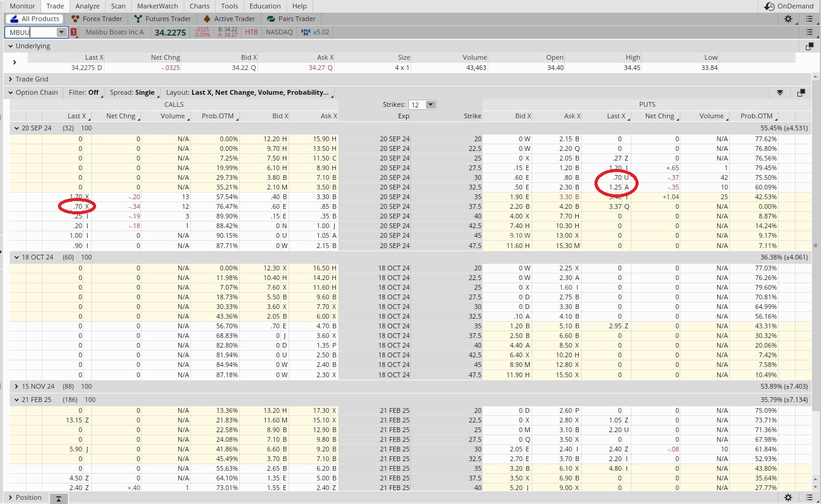Screen dimensions: 821x504
Task: Click the HTB hard-to-borrow indicator
Action: point(251,32)
